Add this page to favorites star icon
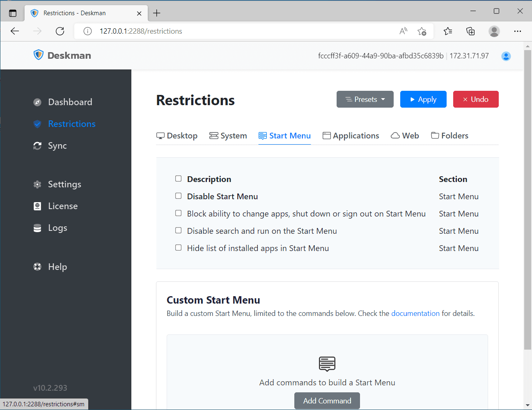Image resolution: width=532 pixels, height=410 pixels. 422,31
